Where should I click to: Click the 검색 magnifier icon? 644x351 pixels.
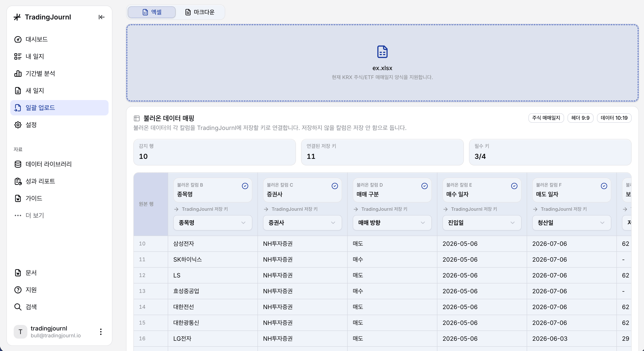tap(18, 307)
